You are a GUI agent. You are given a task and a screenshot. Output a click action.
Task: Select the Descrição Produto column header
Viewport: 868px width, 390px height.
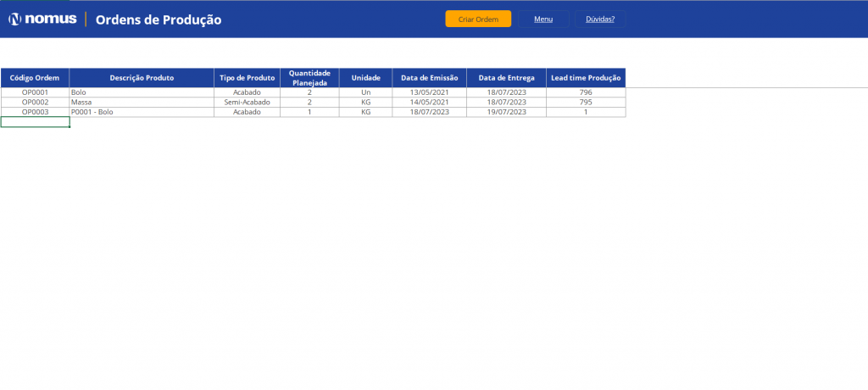point(142,77)
